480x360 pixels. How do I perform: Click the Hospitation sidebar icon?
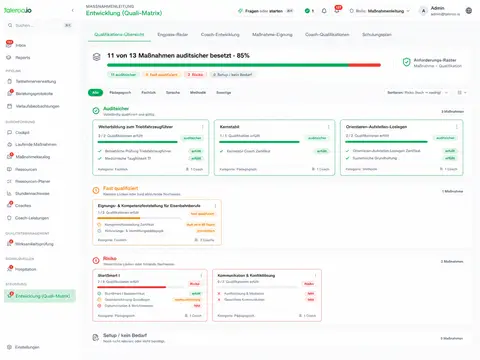click(9, 269)
